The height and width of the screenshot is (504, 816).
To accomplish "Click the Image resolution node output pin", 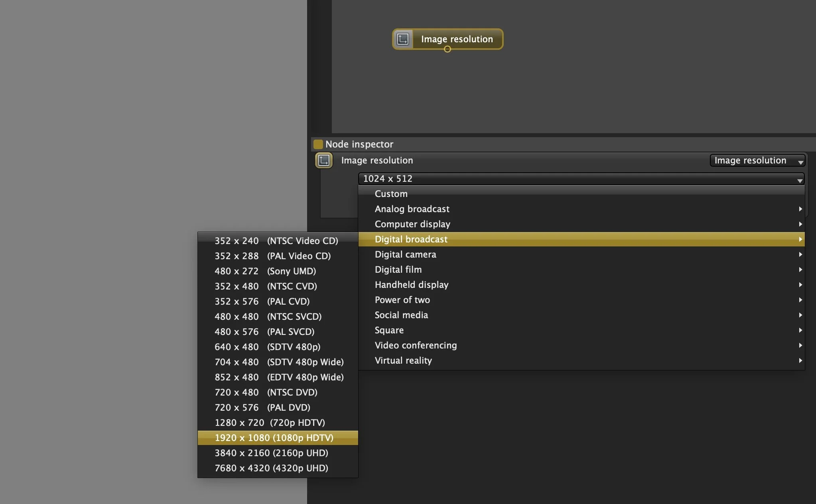I will click(x=447, y=49).
